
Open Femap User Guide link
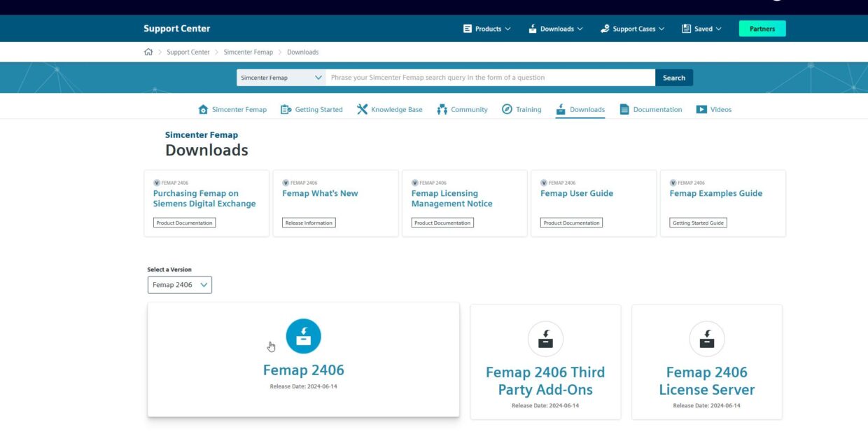click(577, 194)
